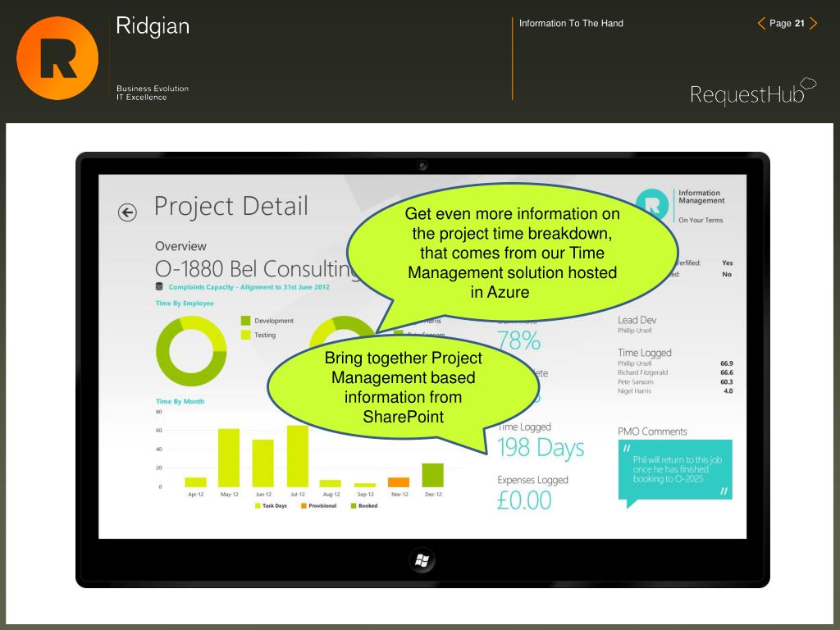This screenshot has height=630, width=840.
Task: Select the Jul-12 bar in the chart
Action: pyautogui.click(x=297, y=456)
